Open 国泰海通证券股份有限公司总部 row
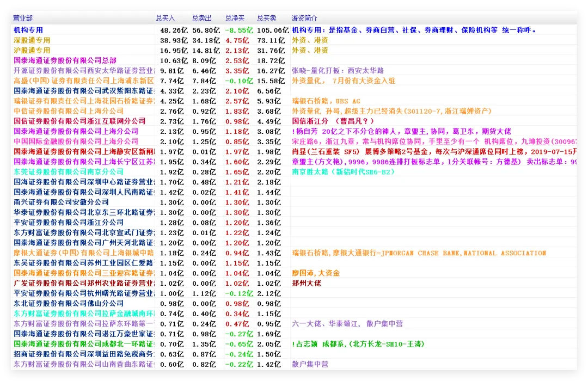The image size is (588, 381). pos(65,60)
